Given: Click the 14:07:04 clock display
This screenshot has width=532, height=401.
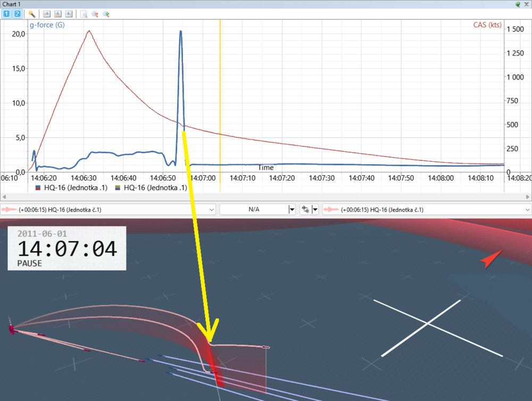Looking at the screenshot, I should click(67, 249).
